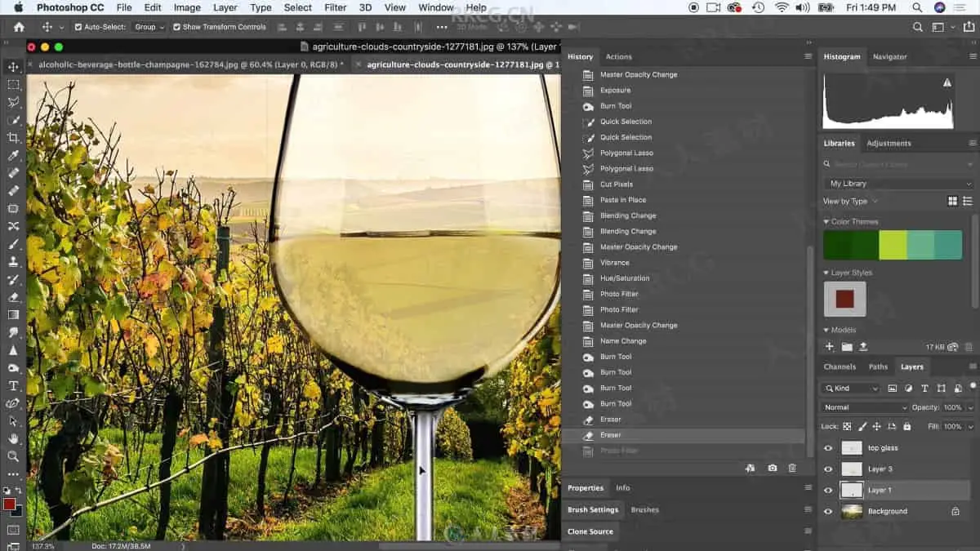Select the Quick Selection tool in the toolbox
Image resolution: width=980 pixels, height=551 pixels.
point(13,120)
